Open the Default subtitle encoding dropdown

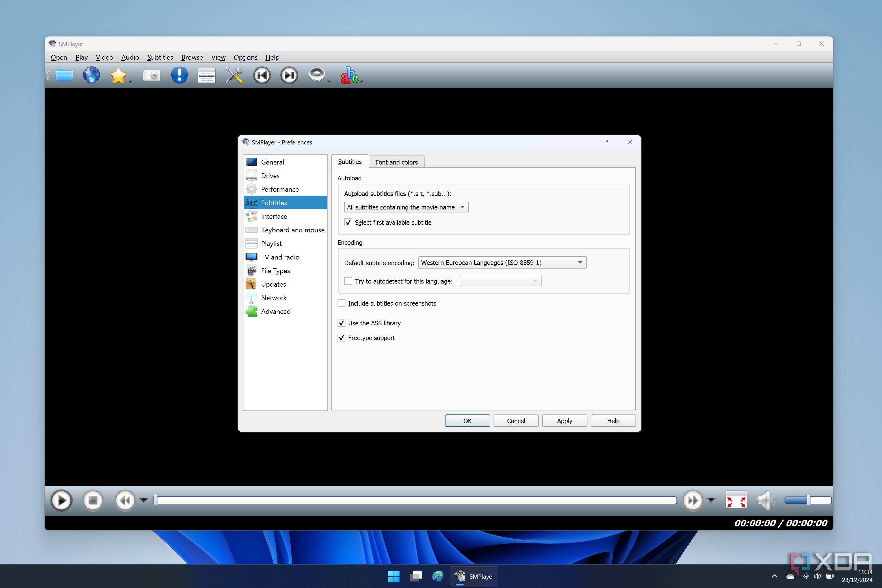click(502, 263)
